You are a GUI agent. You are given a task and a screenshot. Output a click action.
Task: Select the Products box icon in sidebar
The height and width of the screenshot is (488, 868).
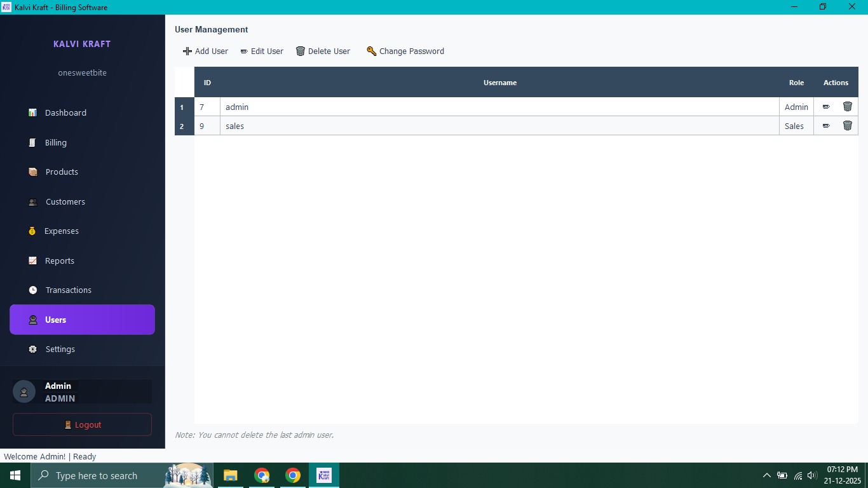[x=32, y=172]
